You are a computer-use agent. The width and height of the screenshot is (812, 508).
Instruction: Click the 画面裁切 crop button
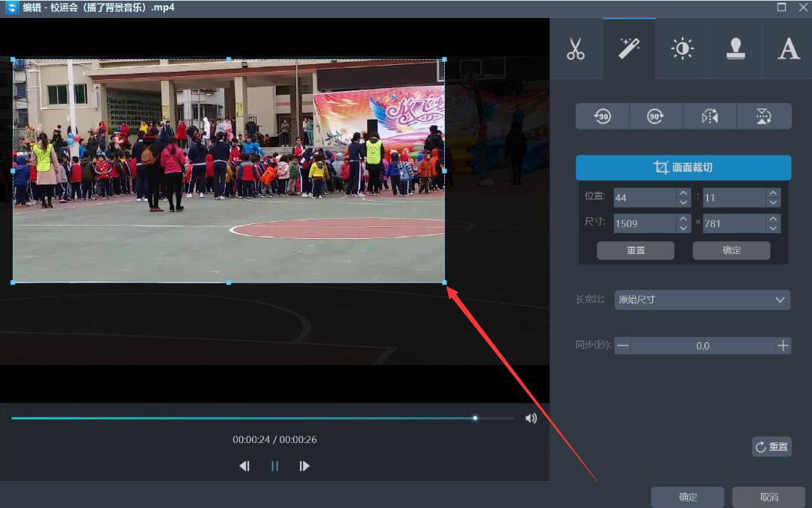pyautogui.click(x=683, y=168)
